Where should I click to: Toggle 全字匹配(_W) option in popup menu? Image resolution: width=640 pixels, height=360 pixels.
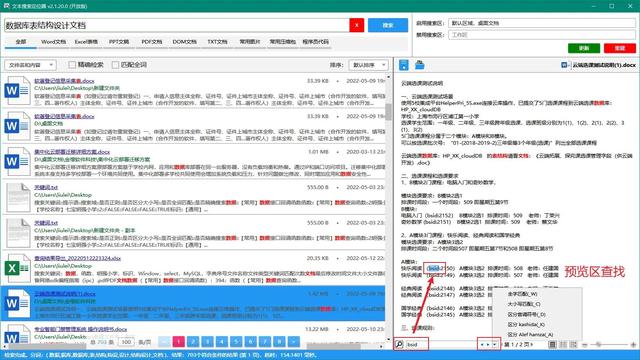(x=522, y=294)
